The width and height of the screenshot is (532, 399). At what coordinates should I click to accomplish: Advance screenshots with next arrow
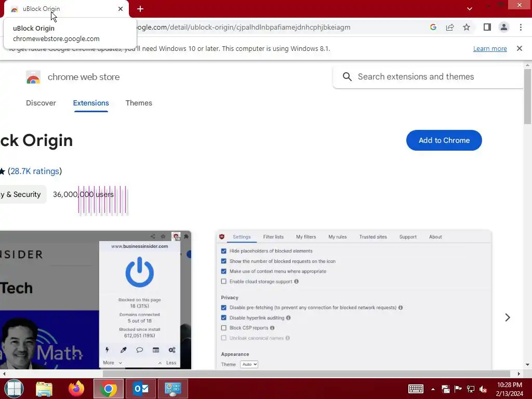pyautogui.click(x=508, y=317)
